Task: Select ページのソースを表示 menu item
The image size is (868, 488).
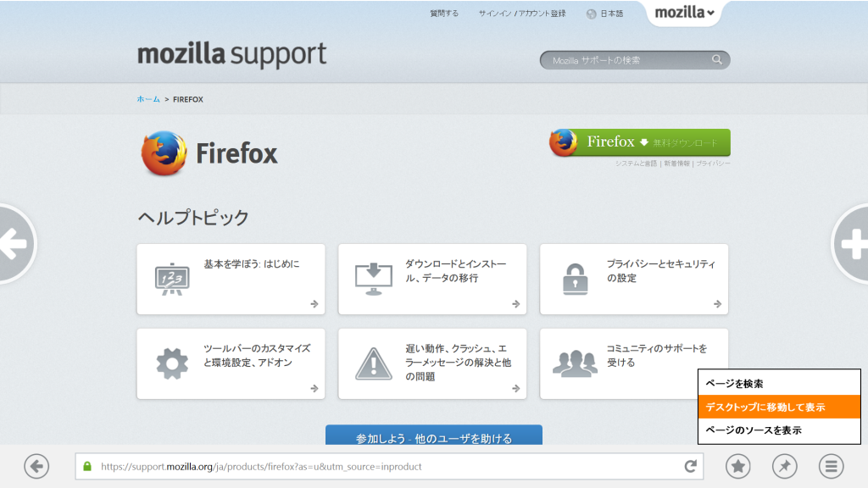Action: (779, 430)
